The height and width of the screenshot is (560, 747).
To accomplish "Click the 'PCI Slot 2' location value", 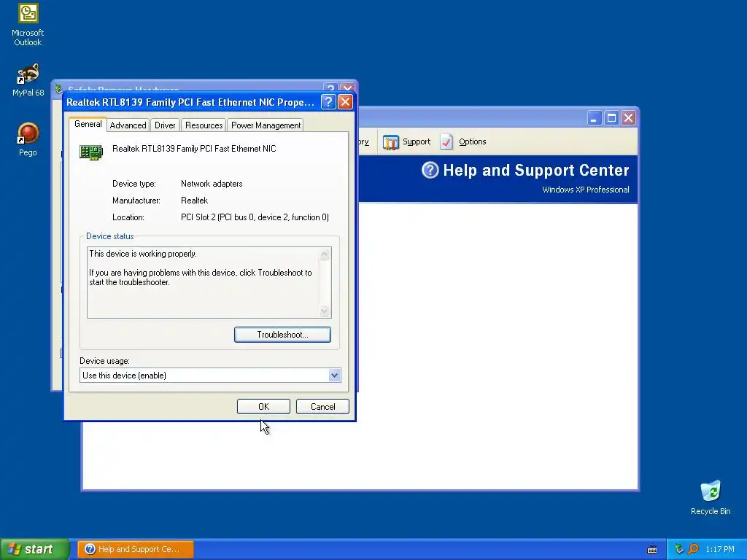I will [255, 217].
